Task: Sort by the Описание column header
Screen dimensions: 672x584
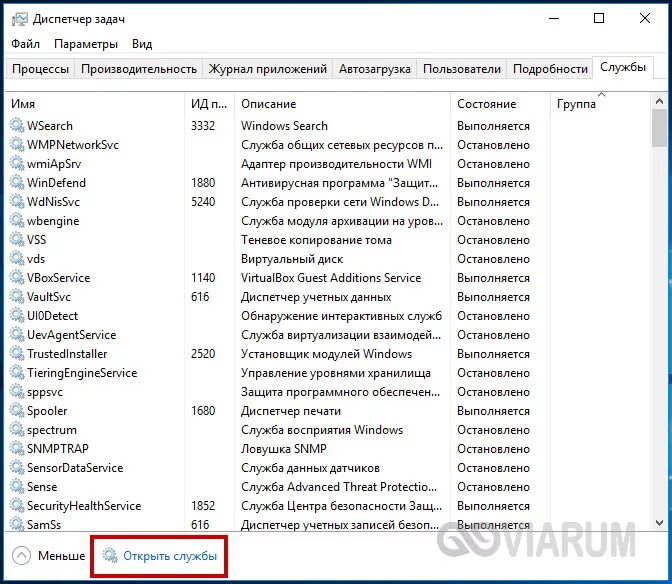Action: [x=342, y=104]
